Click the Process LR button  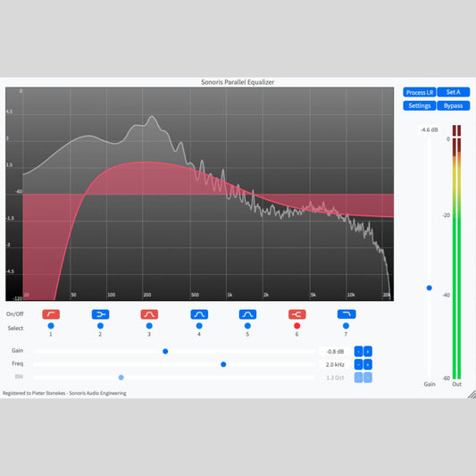click(x=420, y=92)
